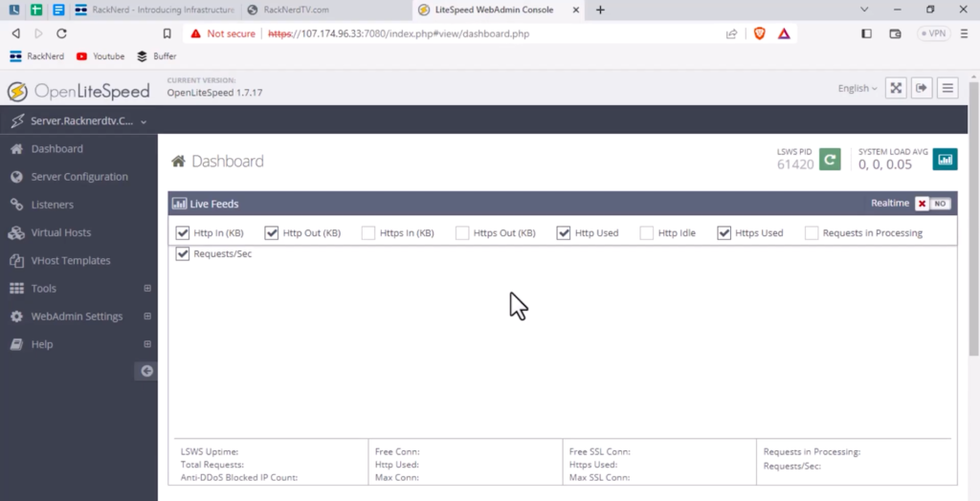Click the Brave Shields icon in address bar
The height and width of the screenshot is (501, 980).
pyautogui.click(x=759, y=33)
